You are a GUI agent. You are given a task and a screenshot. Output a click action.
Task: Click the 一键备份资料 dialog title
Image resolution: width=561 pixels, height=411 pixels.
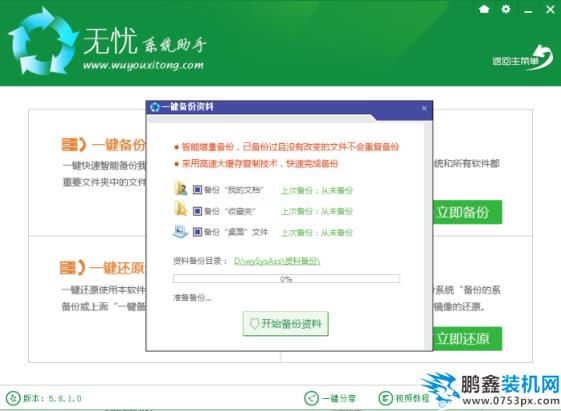[187, 107]
